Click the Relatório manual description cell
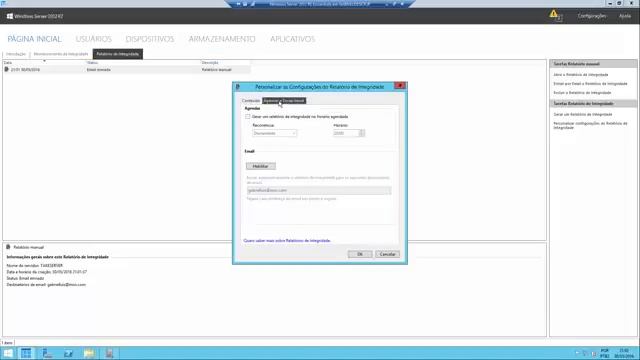Screen dimensions: 640x360 216,70
